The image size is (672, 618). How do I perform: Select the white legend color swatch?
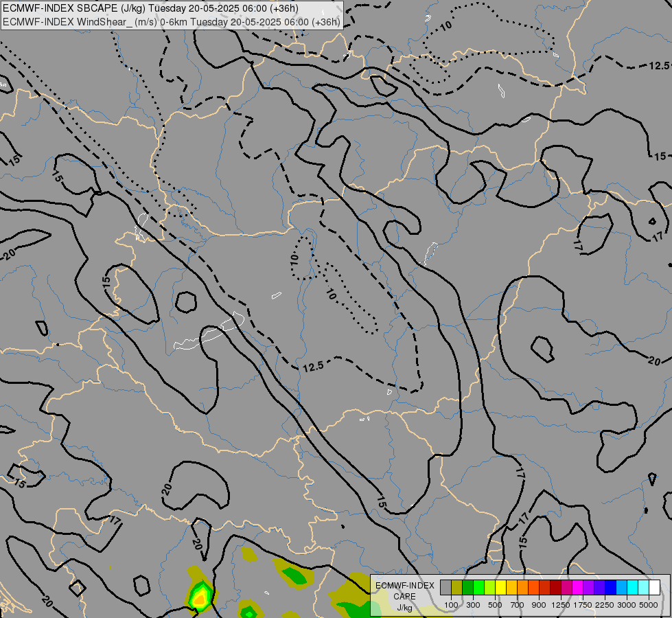click(x=654, y=587)
